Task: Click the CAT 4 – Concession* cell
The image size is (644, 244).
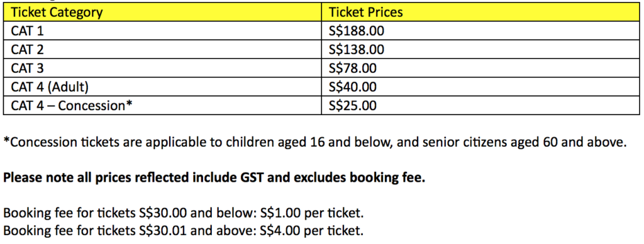Action: pos(162,106)
